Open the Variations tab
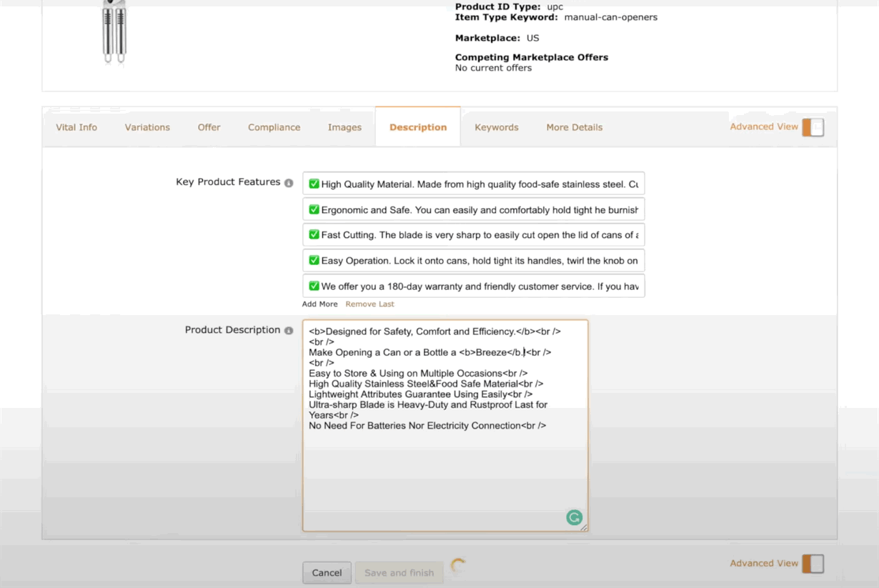879x588 pixels. click(147, 127)
